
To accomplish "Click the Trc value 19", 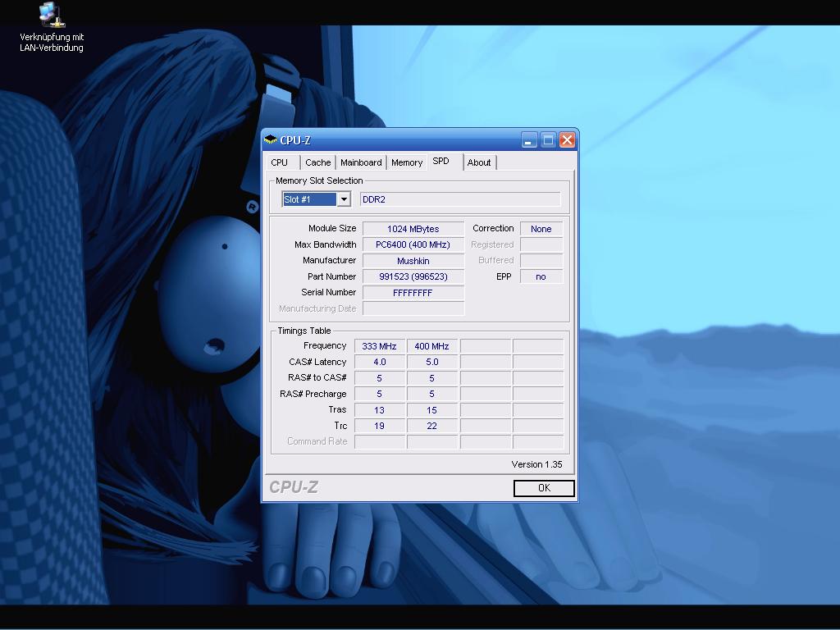I will (x=379, y=426).
